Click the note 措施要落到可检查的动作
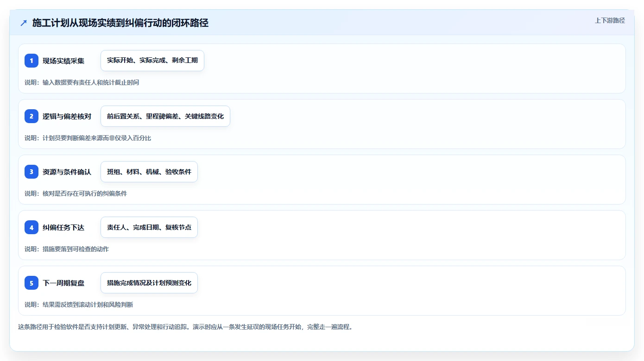The width and height of the screenshot is (644, 361). pos(76,249)
